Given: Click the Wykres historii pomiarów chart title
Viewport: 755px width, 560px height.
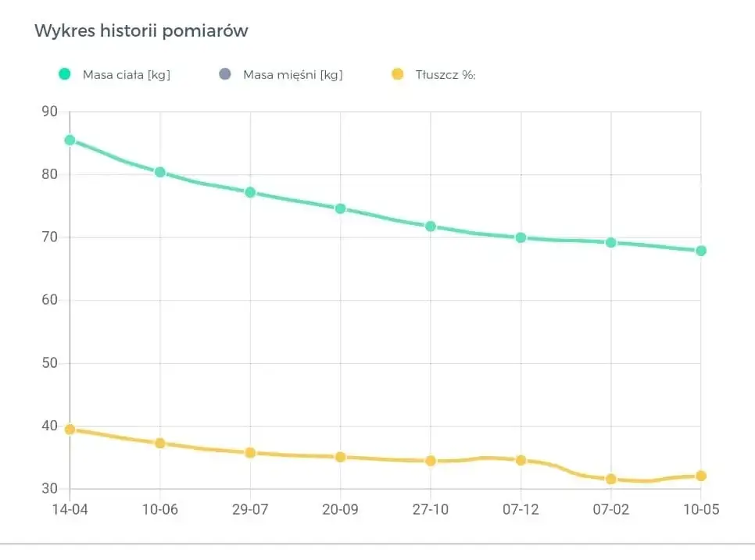Looking at the screenshot, I should [x=141, y=31].
